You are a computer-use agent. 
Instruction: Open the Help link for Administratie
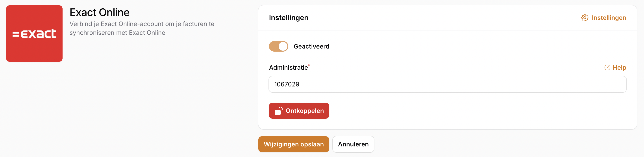619,68
